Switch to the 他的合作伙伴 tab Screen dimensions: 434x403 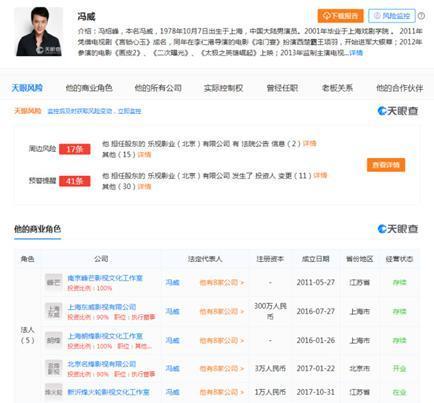399,88
